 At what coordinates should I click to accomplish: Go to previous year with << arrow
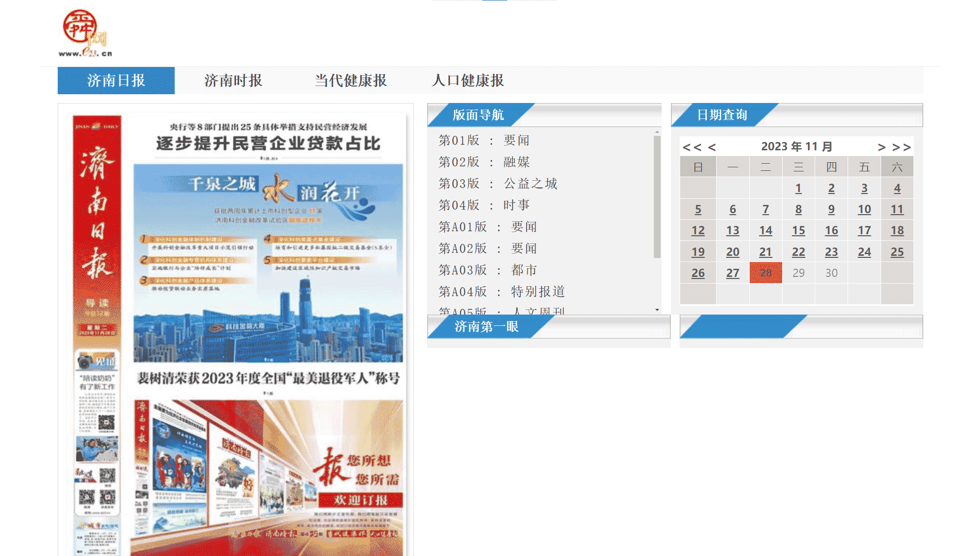tap(692, 147)
